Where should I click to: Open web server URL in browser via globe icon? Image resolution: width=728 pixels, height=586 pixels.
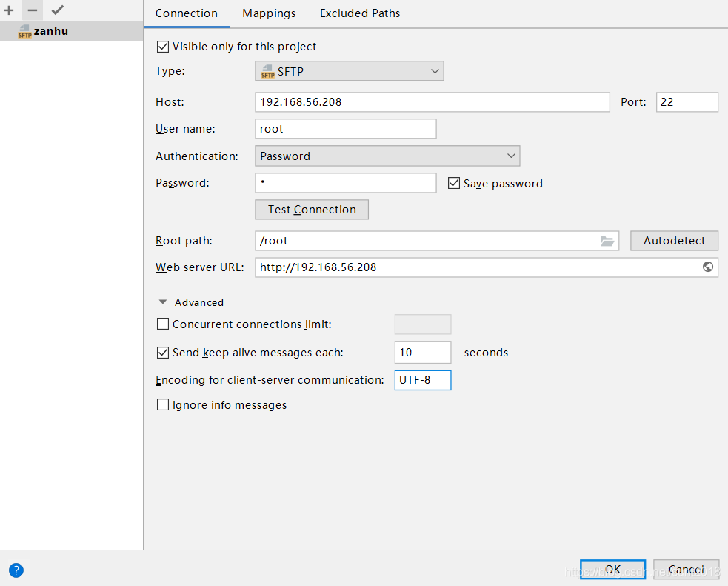pyautogui.click(x=707, y=267)
